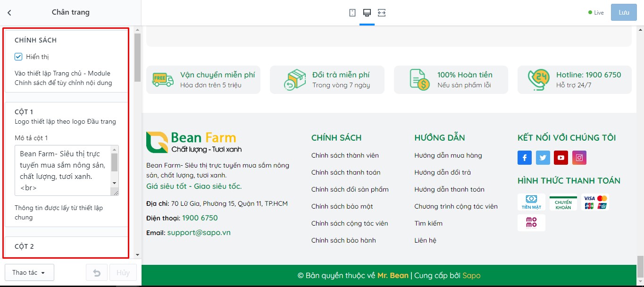Click the YouTube social icon

561,158
